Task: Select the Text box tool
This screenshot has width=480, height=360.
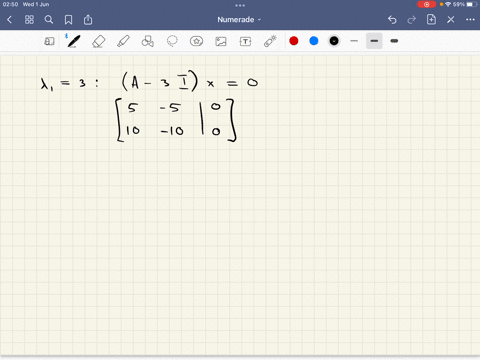Action: coord(245,41)
